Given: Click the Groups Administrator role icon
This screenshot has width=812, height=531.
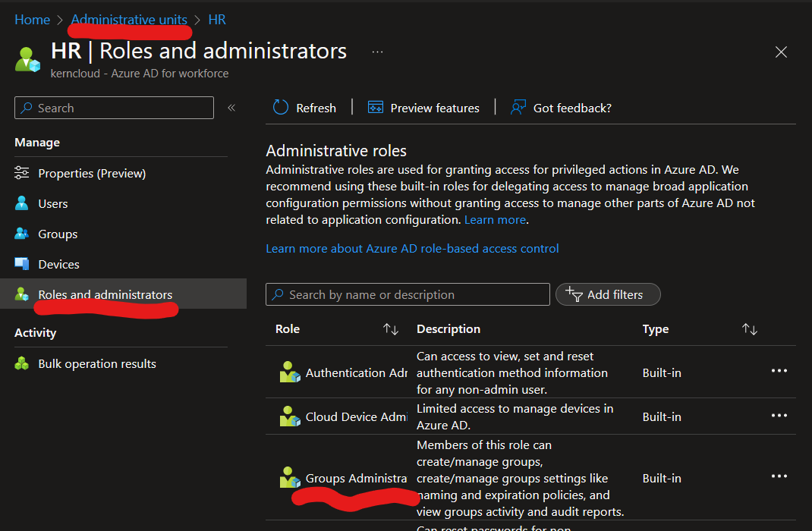Looking at the screenshot, I should pyautogui.click(x=290, y=477).
